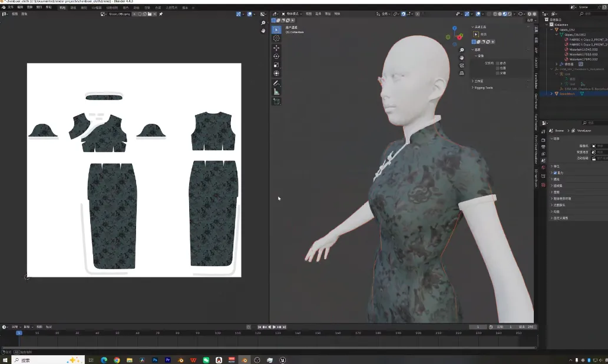Image resolution: width=608 pixels, height=364 pixels.
Task: Jump to the last frame in the timeline
Action: tap(284, 327)
